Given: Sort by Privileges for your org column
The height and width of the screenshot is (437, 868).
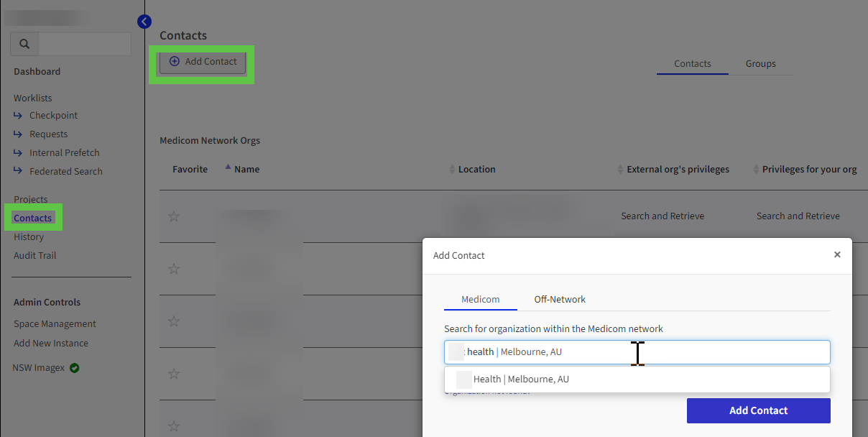Looking at the screenshot, I should [x=809, y=170].
